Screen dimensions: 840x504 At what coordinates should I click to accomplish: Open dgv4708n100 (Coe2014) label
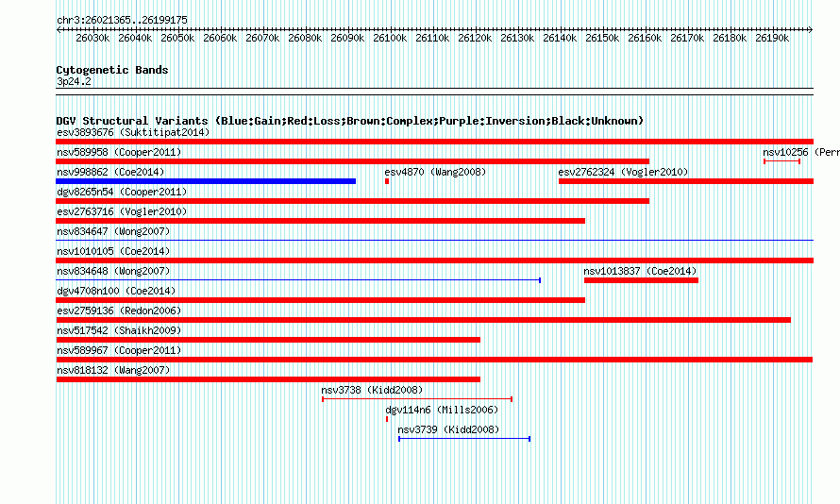[116, 291]
